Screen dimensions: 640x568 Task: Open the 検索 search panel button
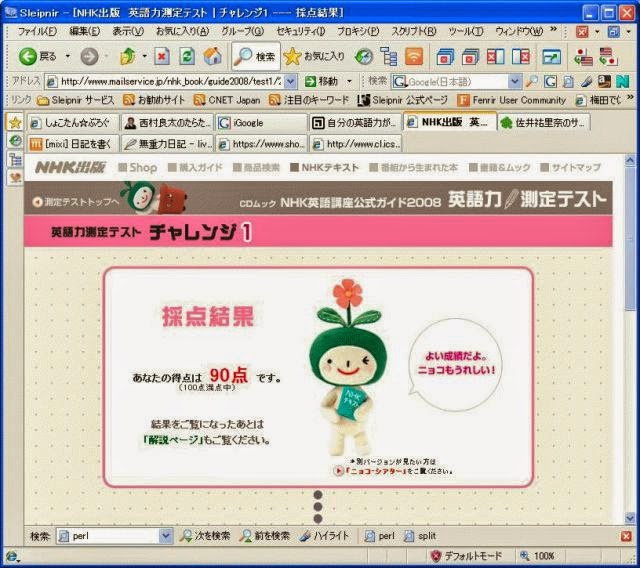click(x=256, y=56)
